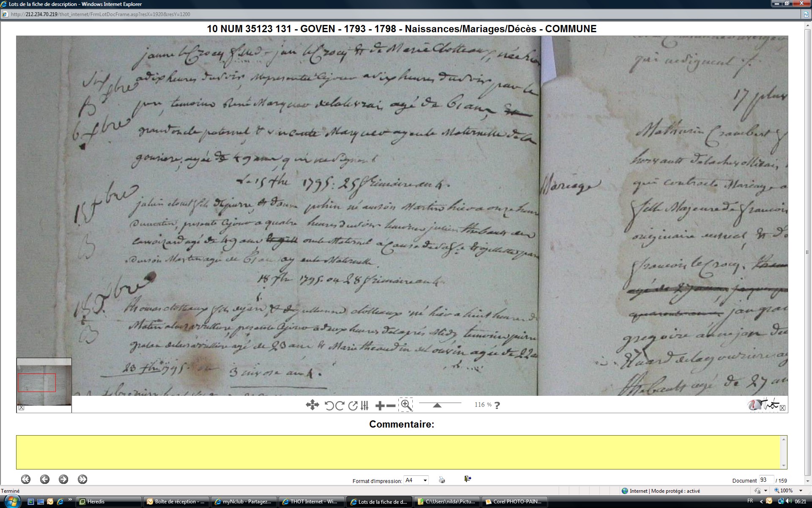The image size is (812, 508).
Task: Click the yellow Commentaire text area
Action: [400, 452]
